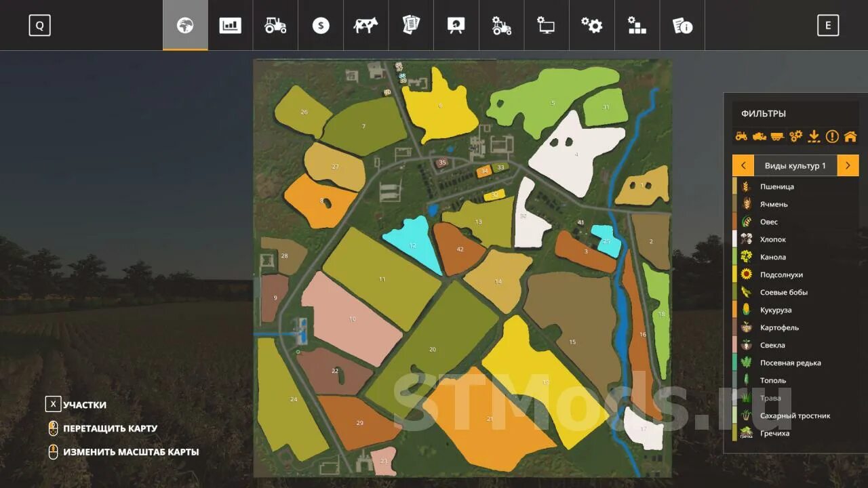The height and width of the screenshot is (488, 868).
Task: Toggle the Соевые бобы crop filter
Action: 795,292
